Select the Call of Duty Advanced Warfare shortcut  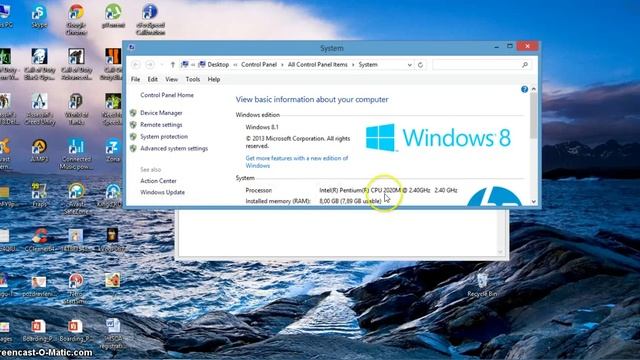click(x=76, y=64)
